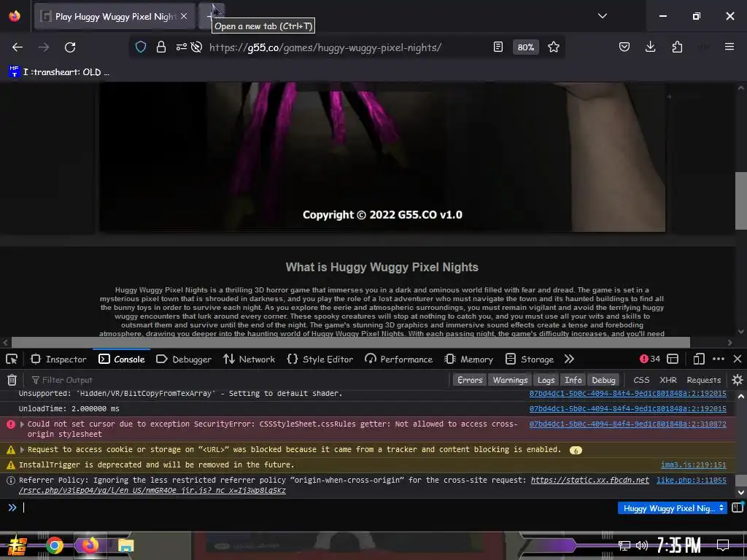The image size is (747, 560).
Task: Open File Explorer from the taskbar
Action: tap(125, 545)
